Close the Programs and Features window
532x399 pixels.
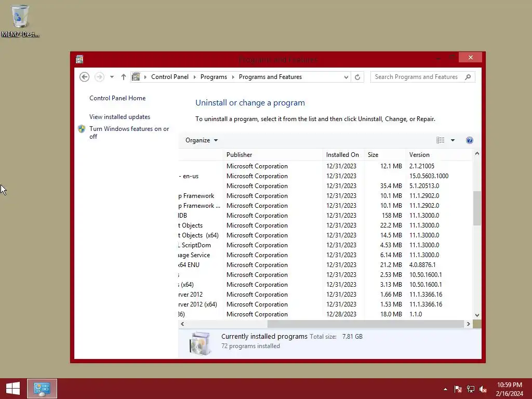point(470,57)
